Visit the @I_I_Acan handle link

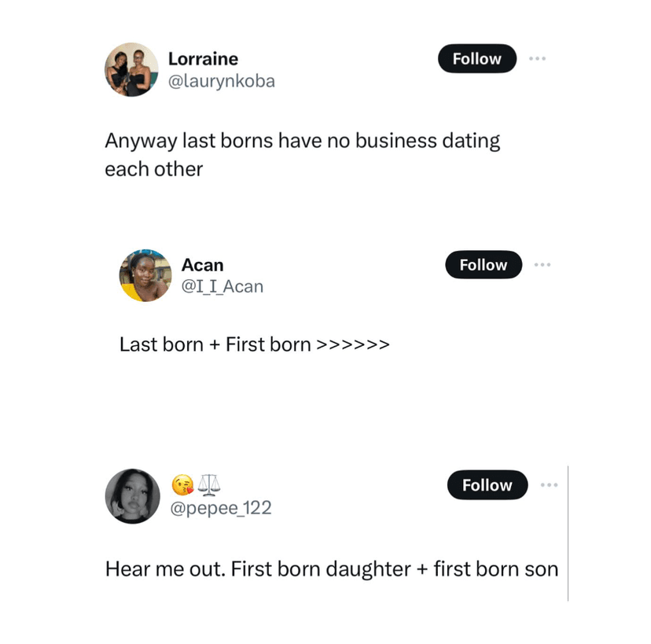click(x=223, y=287)
